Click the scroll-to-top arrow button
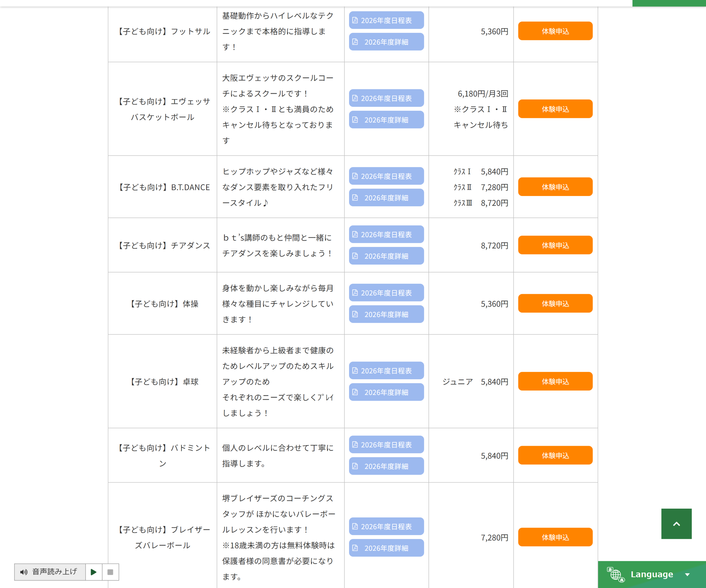The width and height of the screenshot is (706, 588). (676, 524)
